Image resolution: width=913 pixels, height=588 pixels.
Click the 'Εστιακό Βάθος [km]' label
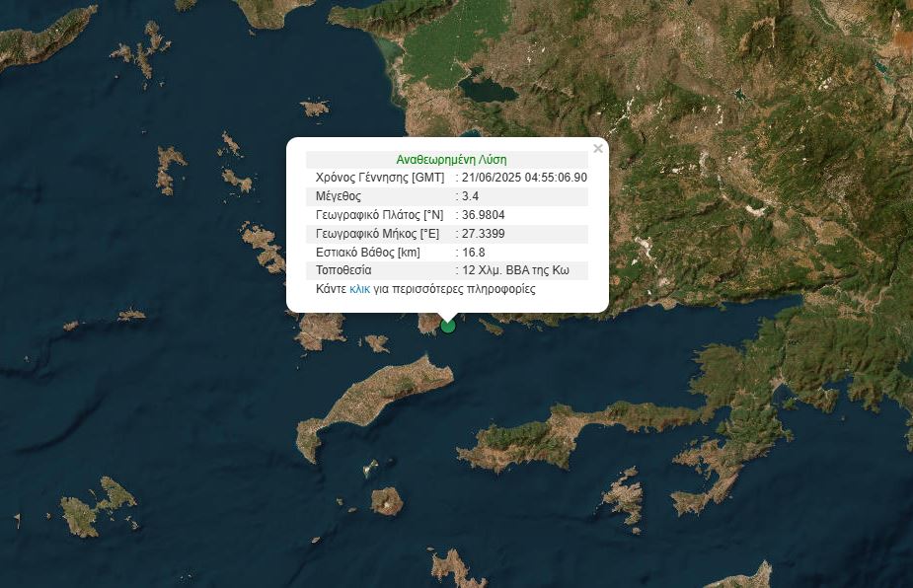tap(367, 253)
